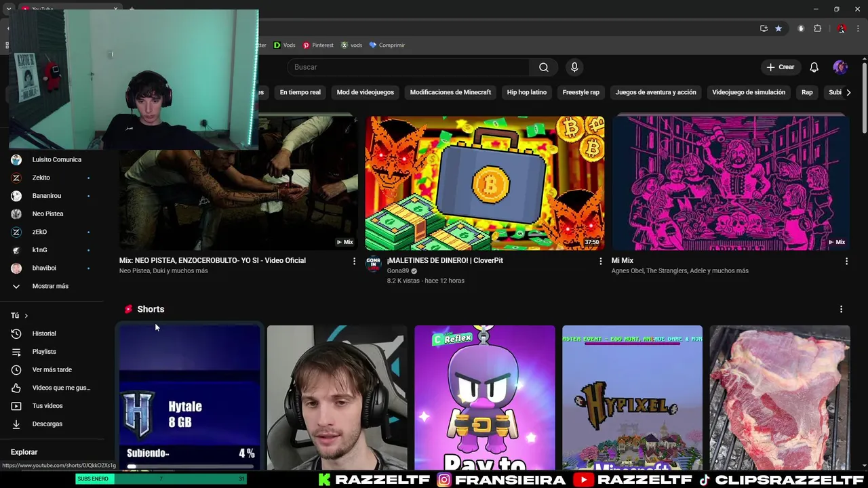Open options for CloverPit video

600,261
